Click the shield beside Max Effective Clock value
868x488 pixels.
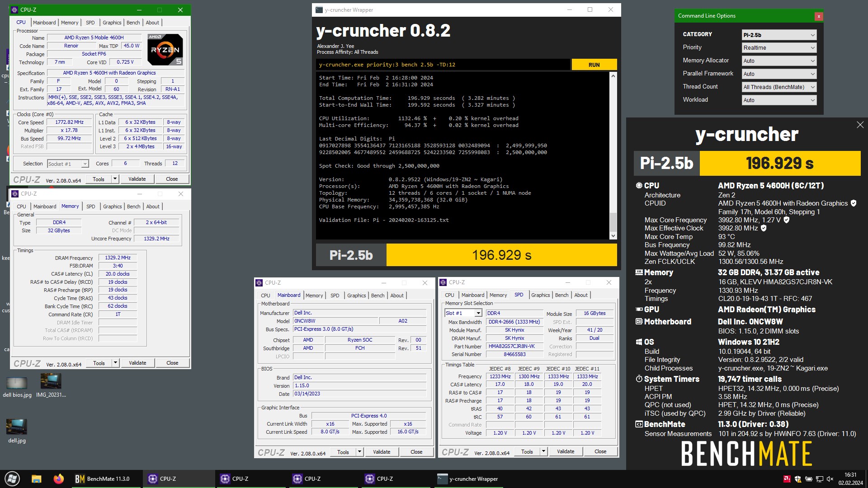pyautogui.click(x=764, y=228)
